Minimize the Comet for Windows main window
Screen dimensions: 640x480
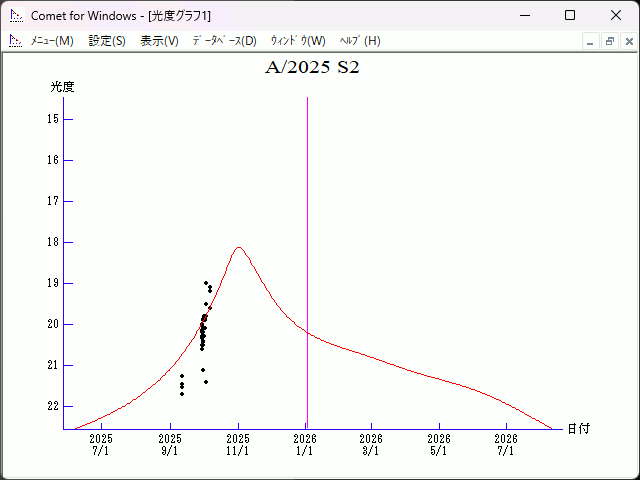(x=524, y=16)
